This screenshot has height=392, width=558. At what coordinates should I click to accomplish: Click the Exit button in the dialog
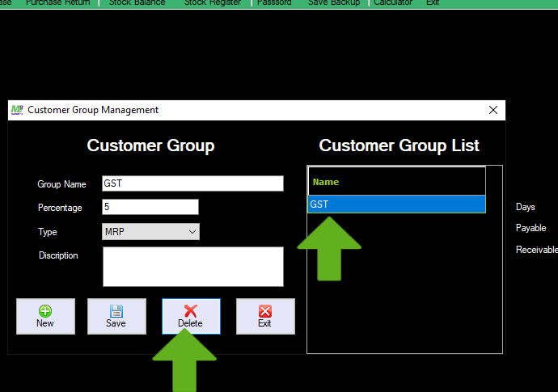pyautogui.click(x=264, y=316)
